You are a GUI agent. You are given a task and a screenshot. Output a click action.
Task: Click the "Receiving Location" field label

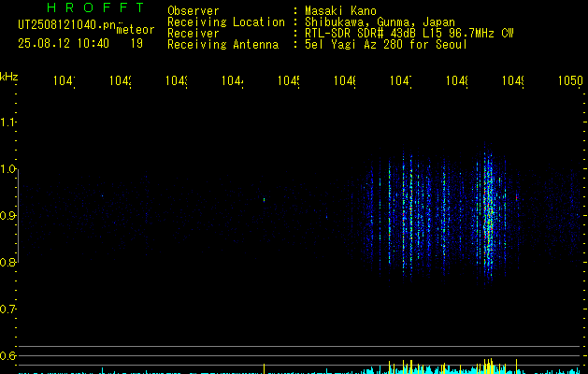(x=226, y=22)
